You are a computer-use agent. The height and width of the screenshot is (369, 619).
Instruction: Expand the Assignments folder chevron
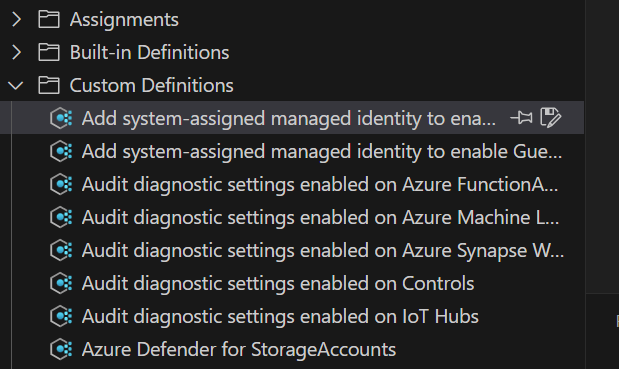16,19
